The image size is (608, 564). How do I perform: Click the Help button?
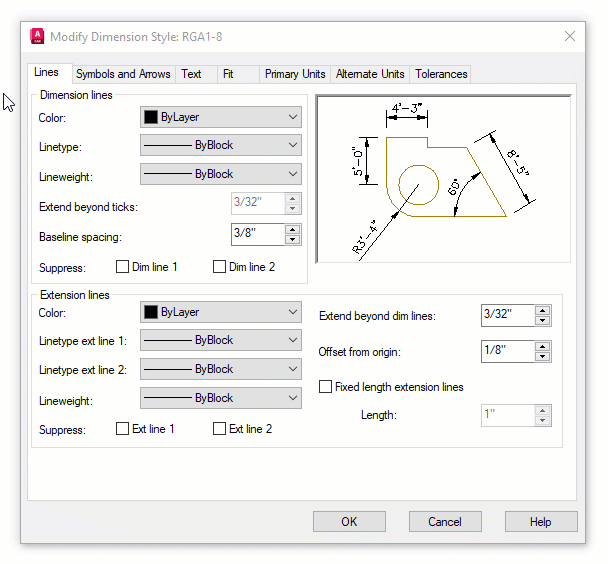tap(540, 522)
